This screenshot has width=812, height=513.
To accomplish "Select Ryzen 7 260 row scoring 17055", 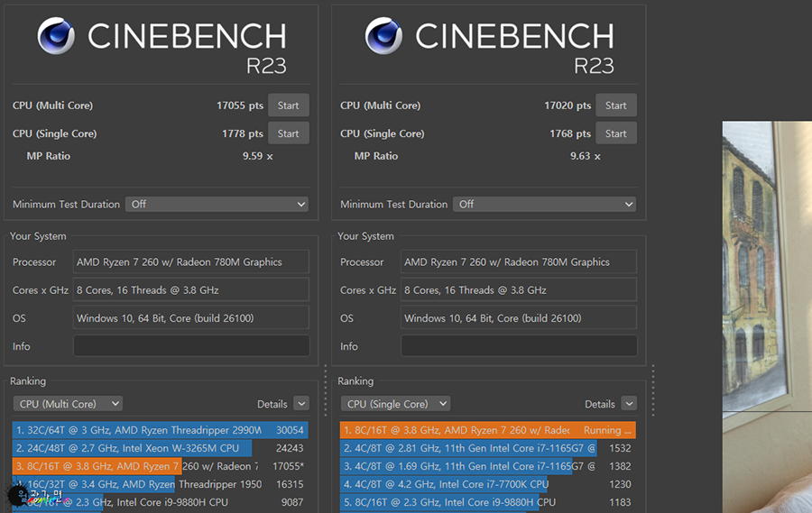I will tap(160, 466).
